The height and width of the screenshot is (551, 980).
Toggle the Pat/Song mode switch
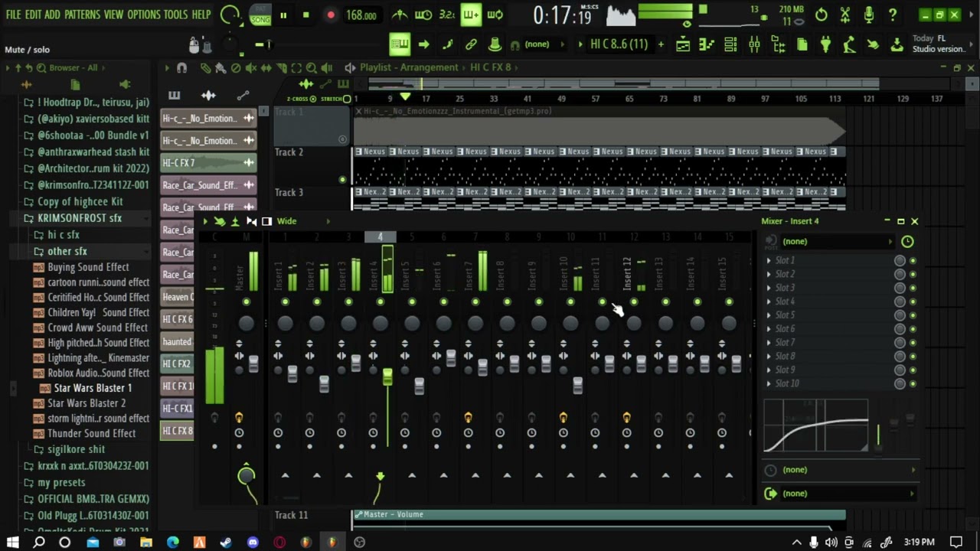coord(260,15)
